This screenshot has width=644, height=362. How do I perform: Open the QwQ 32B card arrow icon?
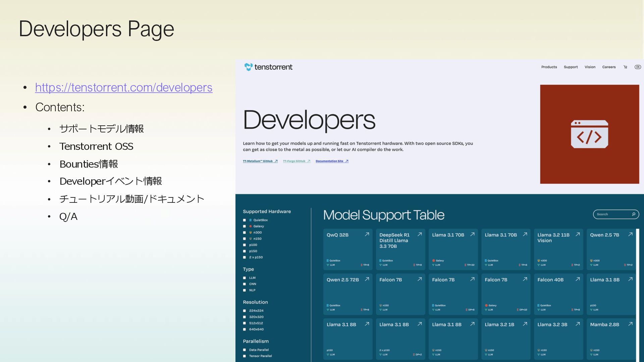[x=367, y=235]
